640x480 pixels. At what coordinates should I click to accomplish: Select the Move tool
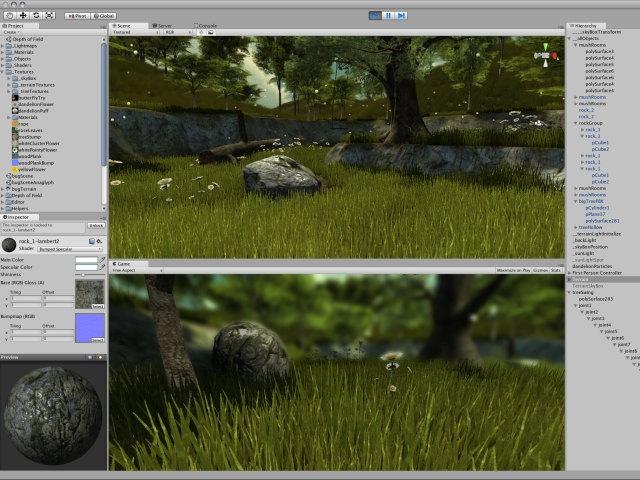[23, 16]
